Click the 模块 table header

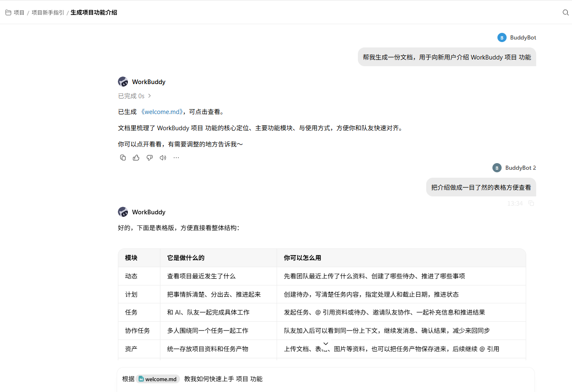coord(139,258)
